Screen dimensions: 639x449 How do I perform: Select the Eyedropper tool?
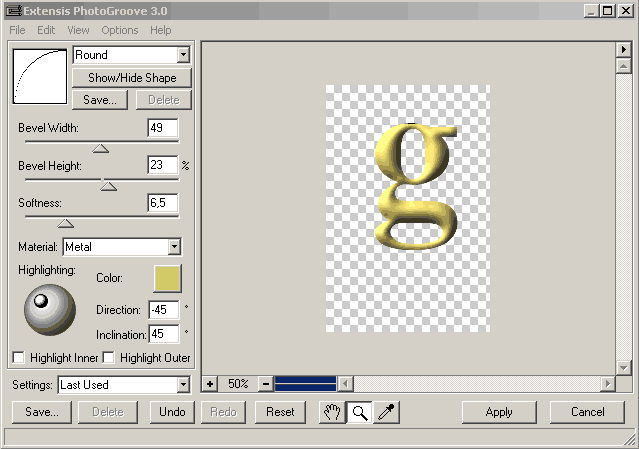pos(386,412)
